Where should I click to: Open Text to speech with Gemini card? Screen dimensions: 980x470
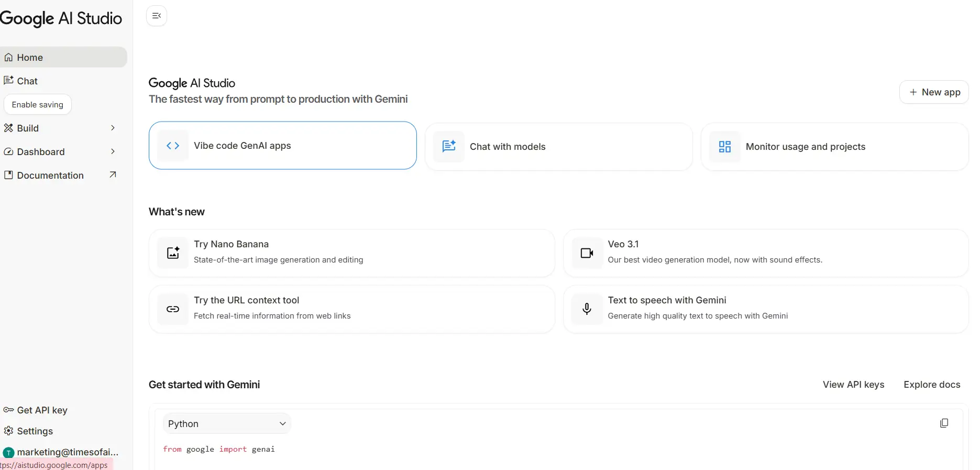coord(766,309)
